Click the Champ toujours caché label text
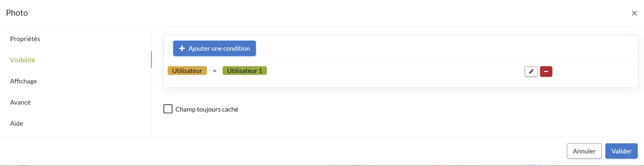Viewport: 644px width, 166px height. (x=207, y=109)
